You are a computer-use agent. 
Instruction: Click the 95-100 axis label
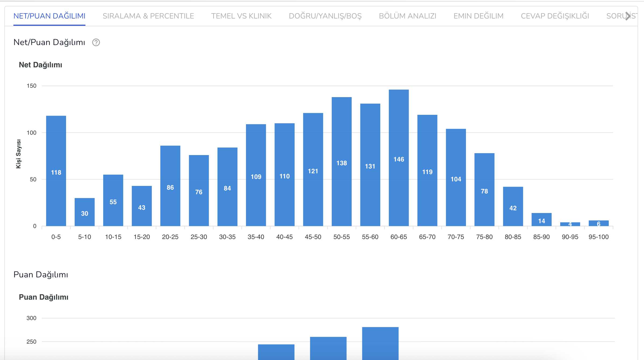coord(599,237)
